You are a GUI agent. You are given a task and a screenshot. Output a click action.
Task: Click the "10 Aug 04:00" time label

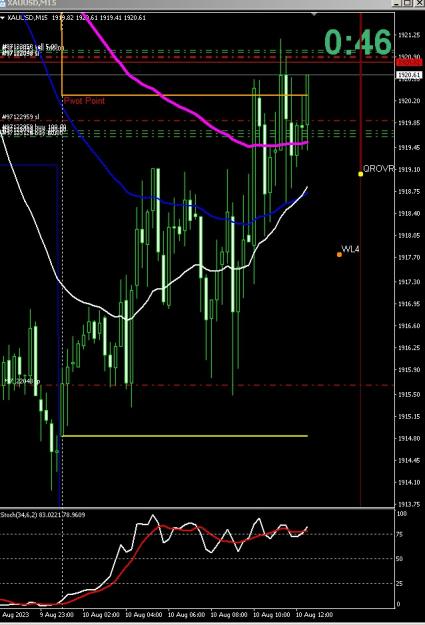(x=144, y=615)
